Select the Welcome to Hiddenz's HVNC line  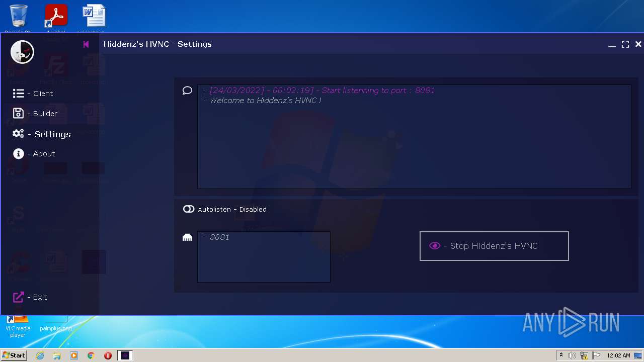pos(265,101)
